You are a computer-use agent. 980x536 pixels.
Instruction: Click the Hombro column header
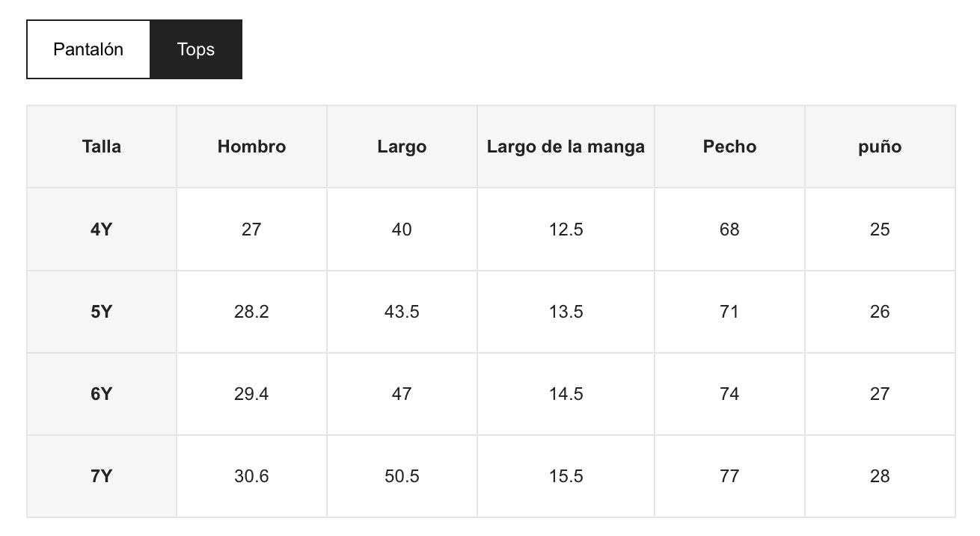(x=251, y=147)
